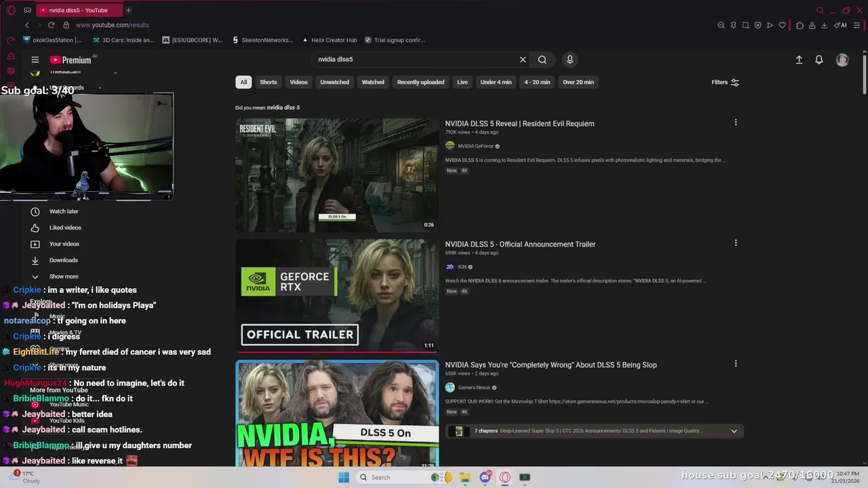Open the YouTube hamburger guide menu
868x488 pixels.
tap(35, 60)
